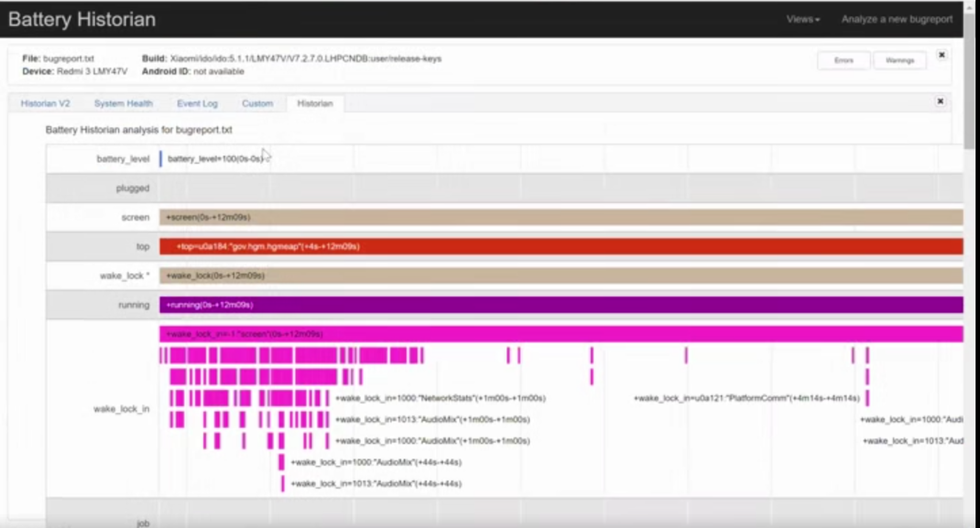Select the Historian tab
This screenshot has width=980, height=528.
tap(315, 103)
